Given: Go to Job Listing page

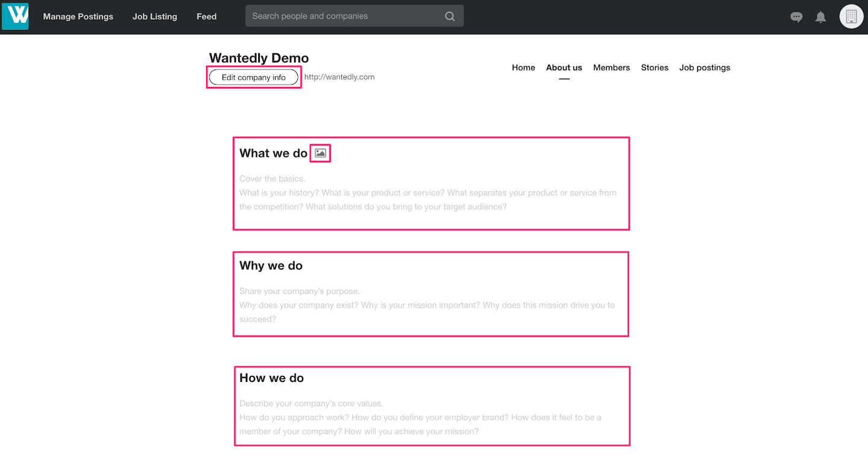Looking at the screenshot, I should (x=155, y=16).
